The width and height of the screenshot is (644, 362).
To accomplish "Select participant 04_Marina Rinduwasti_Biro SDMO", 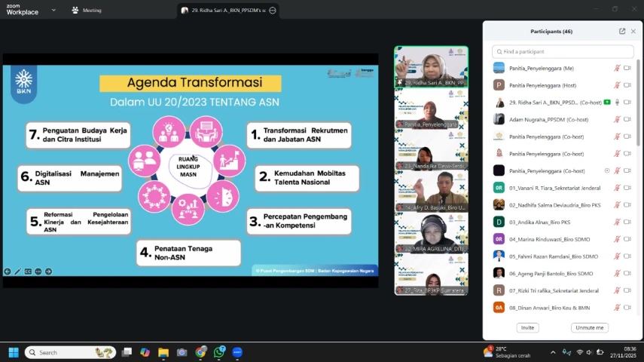I will click(x=563, y=239).
